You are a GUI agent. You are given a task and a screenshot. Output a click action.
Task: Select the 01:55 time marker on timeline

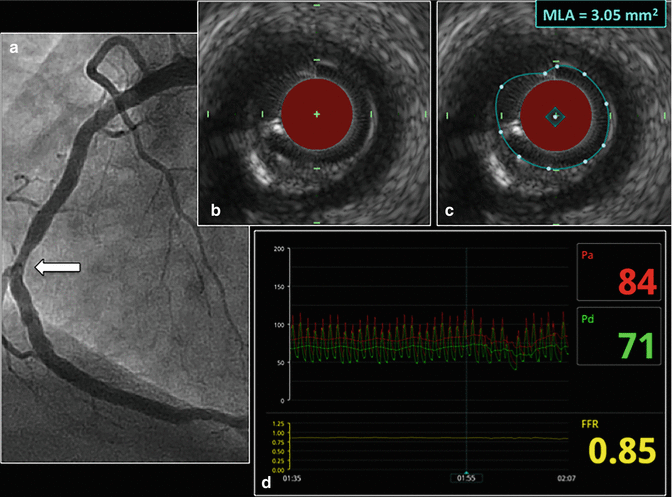point(466,479)
